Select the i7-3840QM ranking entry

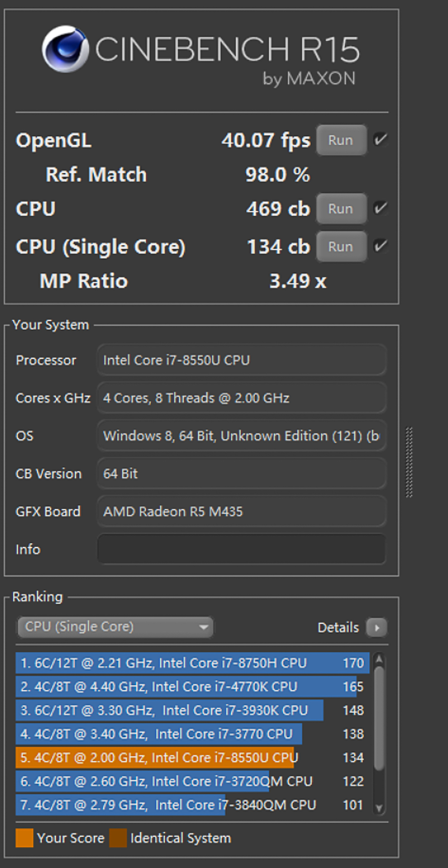(x=192, y=805)
